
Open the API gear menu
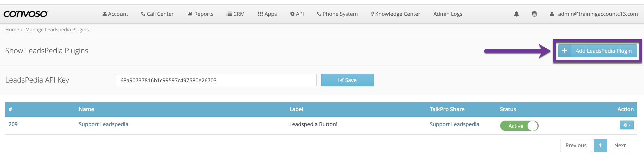[297, 14]
